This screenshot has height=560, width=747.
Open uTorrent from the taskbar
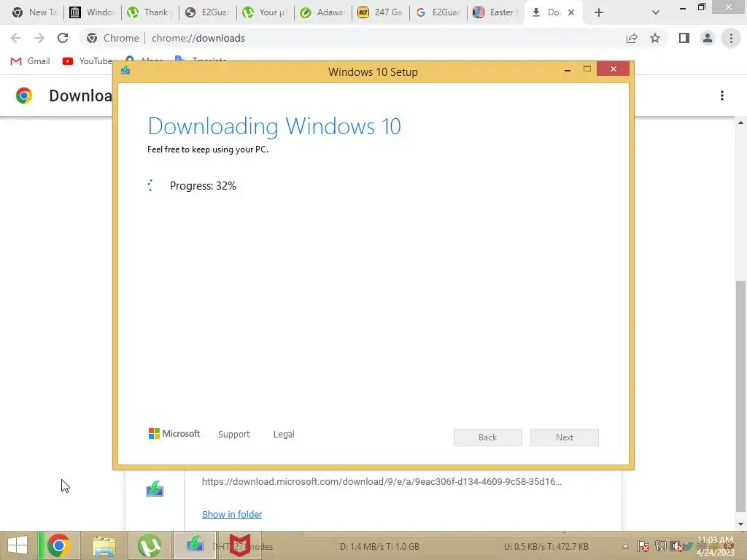(x=149, y=545)
